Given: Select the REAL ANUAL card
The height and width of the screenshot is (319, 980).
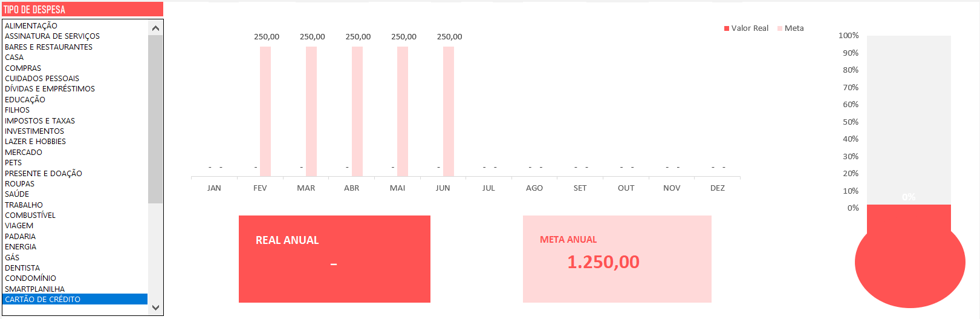Looking at the screenshot, I should pos(334,259).
